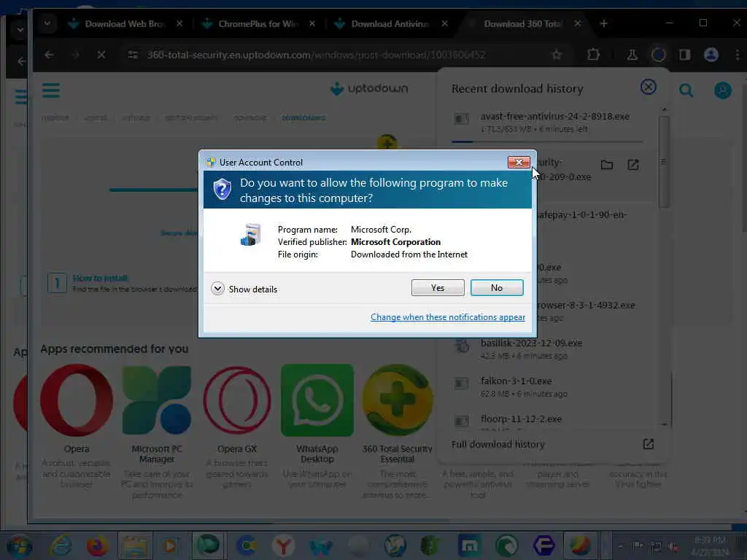The image size is (747, 560).
Task: Close the User Account Control dialog
Action: 519,163
